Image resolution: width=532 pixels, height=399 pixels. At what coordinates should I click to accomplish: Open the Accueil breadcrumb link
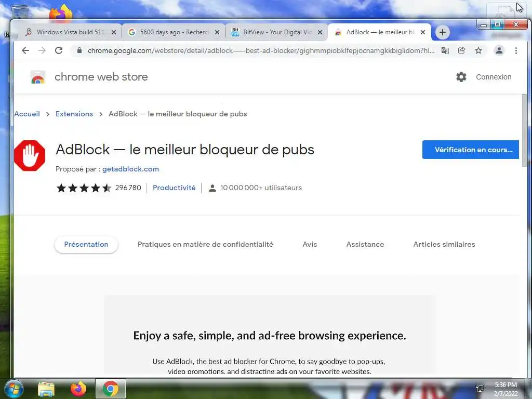[x=27, y=114]
